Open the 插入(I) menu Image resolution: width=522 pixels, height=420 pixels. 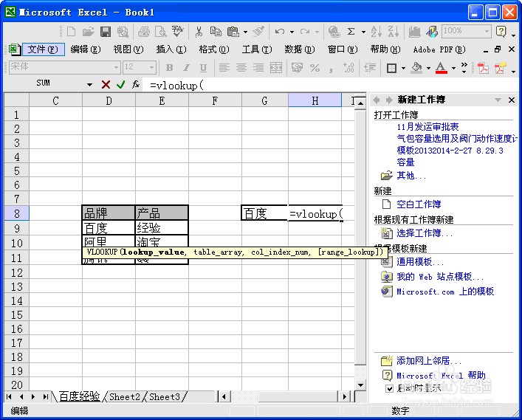pos(171,49)
